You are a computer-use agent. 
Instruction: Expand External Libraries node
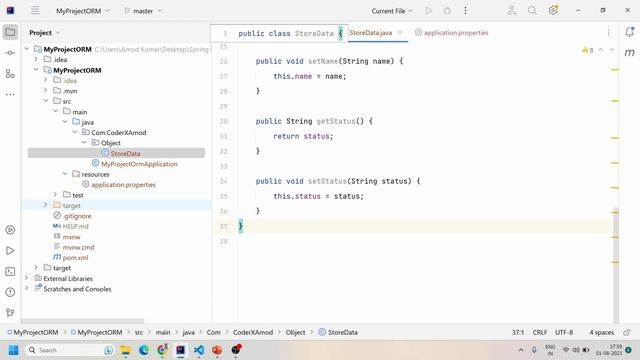(x=27, y=278)
